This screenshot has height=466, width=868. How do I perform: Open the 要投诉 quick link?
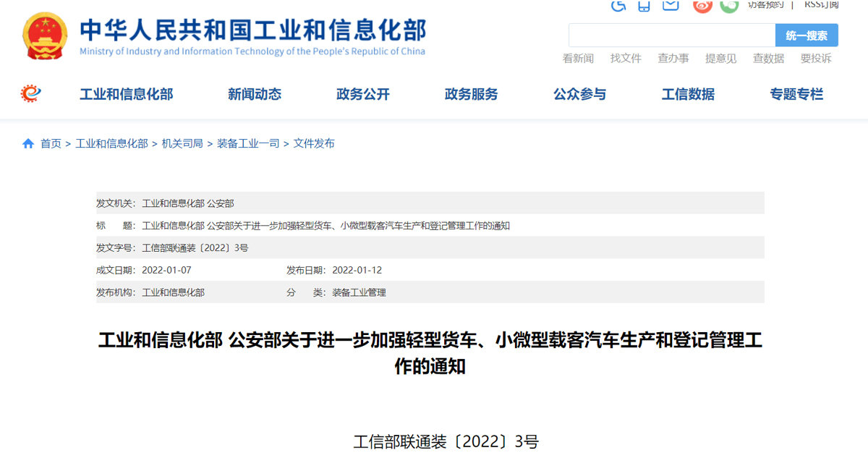pos(816,59)
